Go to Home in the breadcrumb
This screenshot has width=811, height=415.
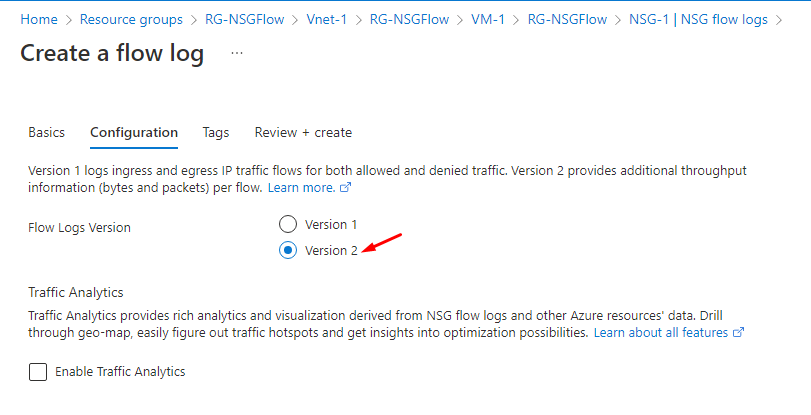(x=39, y=20)
